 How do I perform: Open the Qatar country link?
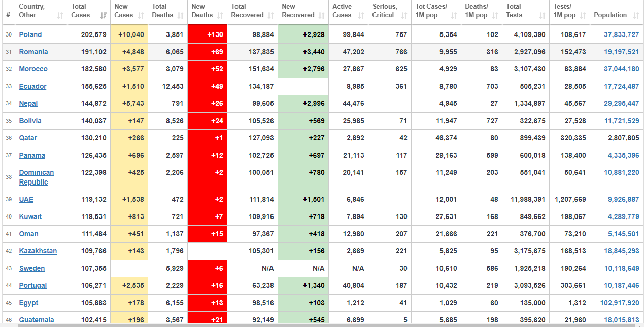pos(28,138)
